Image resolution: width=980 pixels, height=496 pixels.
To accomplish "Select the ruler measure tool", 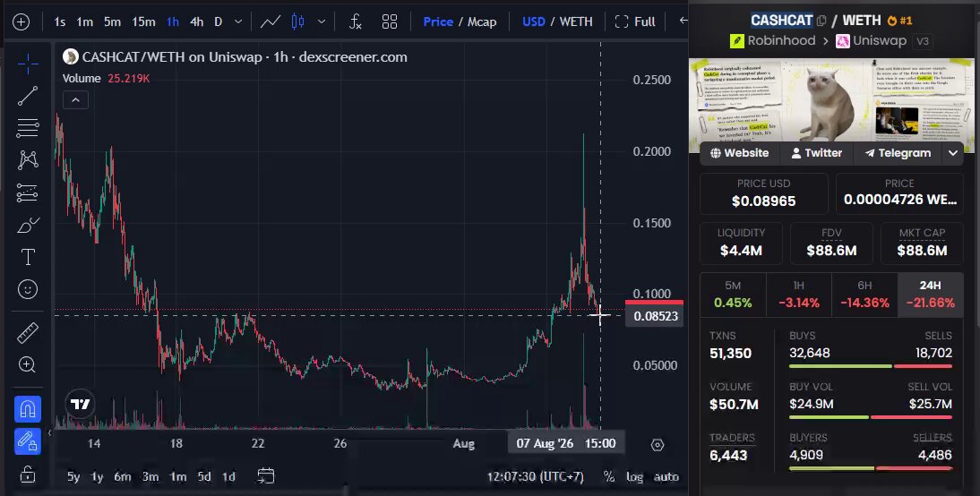I will 28,333.
